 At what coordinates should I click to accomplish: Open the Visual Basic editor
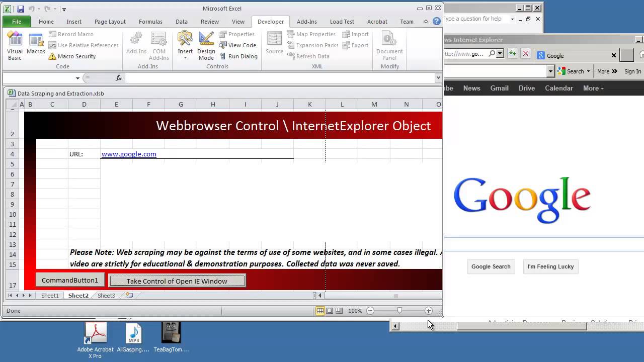(15, 46)
